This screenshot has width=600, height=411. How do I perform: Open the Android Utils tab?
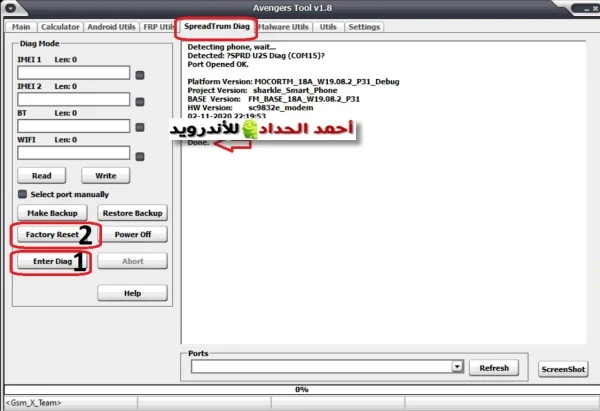click(x=111, y=27)
